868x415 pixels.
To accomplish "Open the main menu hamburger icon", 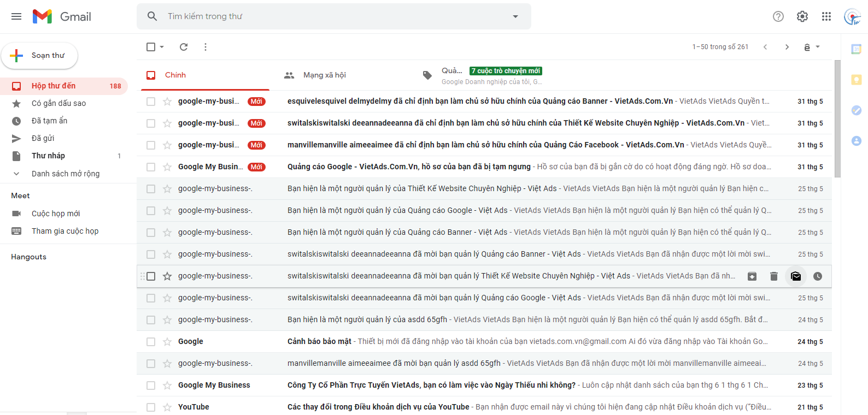I will coord(16,16).
